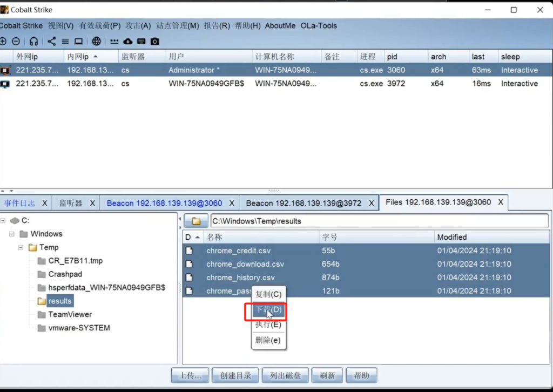Click the 帮助 button below file list
Image resolution: width=553 pixels, height=392 pixels.
click(x=361, y=375)
